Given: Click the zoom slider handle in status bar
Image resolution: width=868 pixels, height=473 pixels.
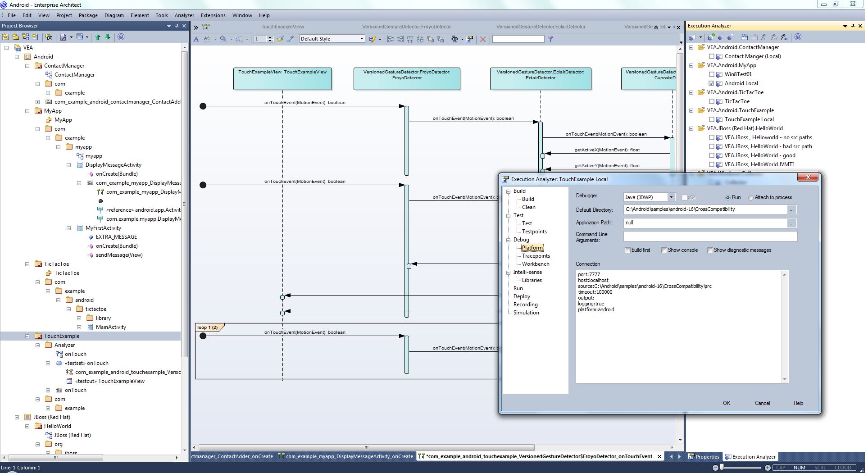Looking at the screenshot, I should [722, 468].
